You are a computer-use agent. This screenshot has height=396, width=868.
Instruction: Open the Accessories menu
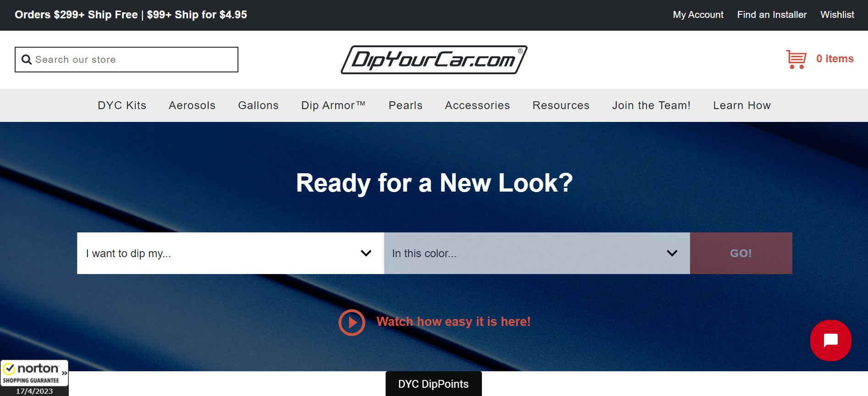point(477,105)
